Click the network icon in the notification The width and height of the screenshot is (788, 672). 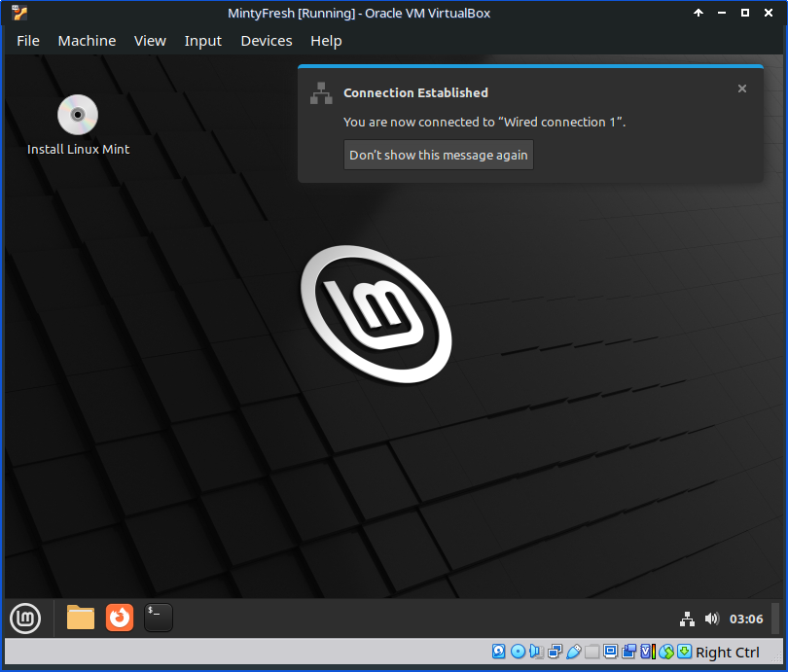[321, 93]
